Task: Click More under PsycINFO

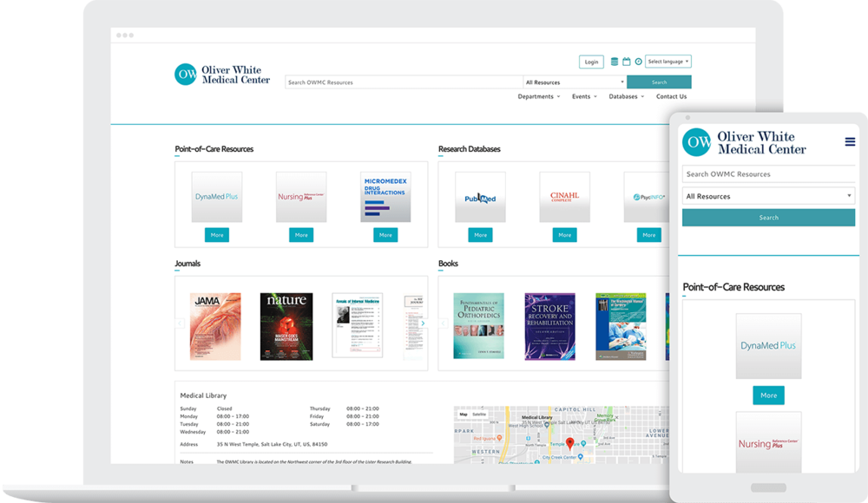Action: [x=648, y=235]
